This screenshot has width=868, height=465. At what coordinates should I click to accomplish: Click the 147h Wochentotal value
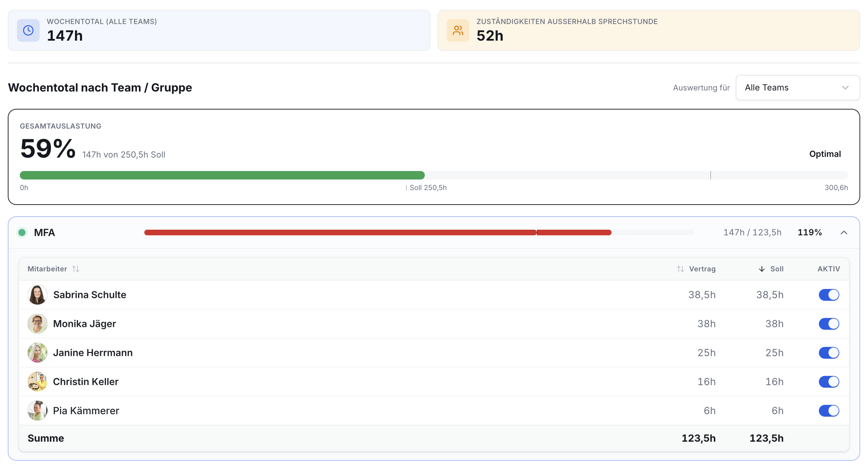tap(65, 36)
